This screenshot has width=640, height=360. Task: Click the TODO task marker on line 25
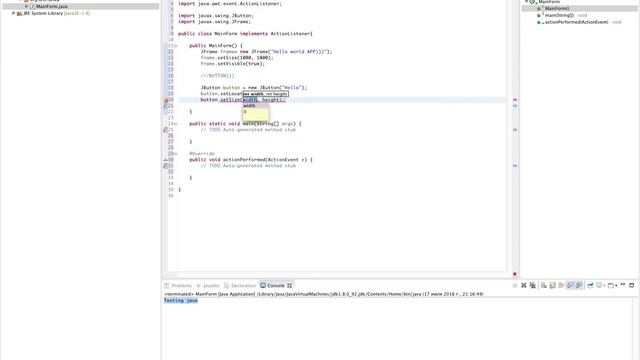(166, 130)
